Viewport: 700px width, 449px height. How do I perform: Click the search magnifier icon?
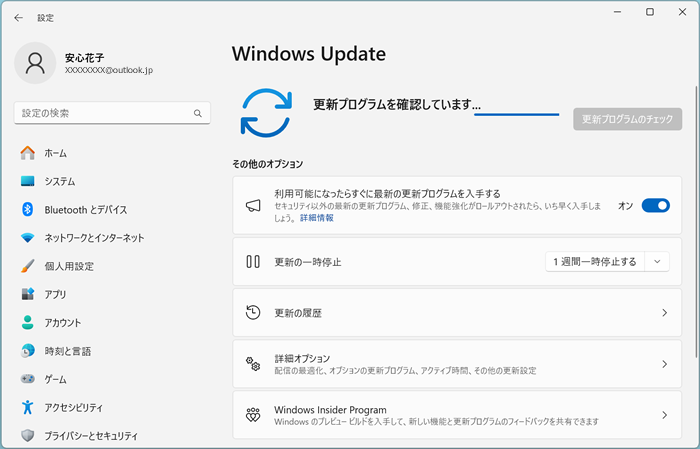198,113
